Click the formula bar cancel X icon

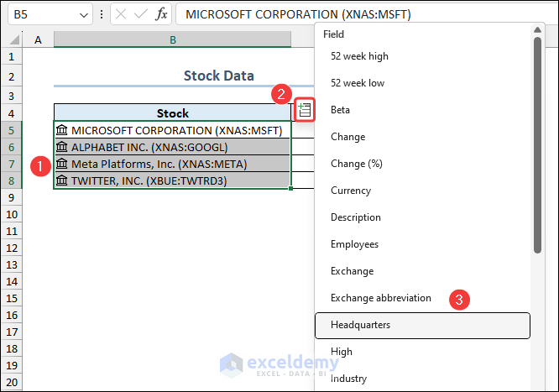point(121,14)
